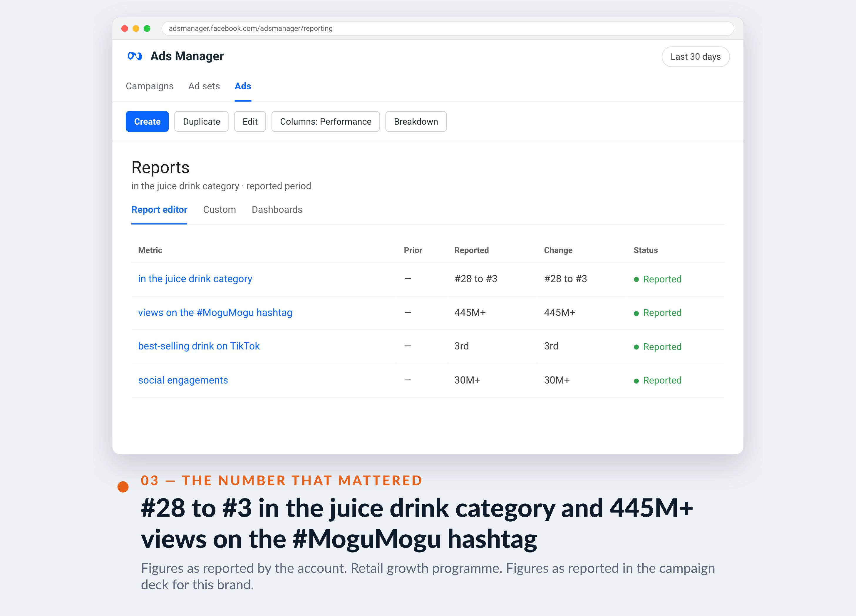Click the Ads Manager title
856x616 pixels.
(187, 56)
